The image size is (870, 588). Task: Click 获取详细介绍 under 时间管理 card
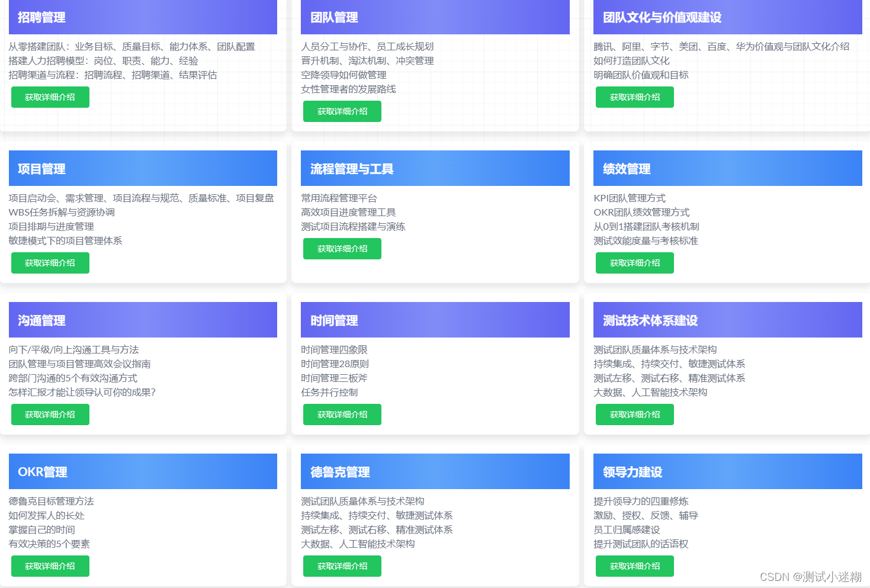click(x=342, y=414)
